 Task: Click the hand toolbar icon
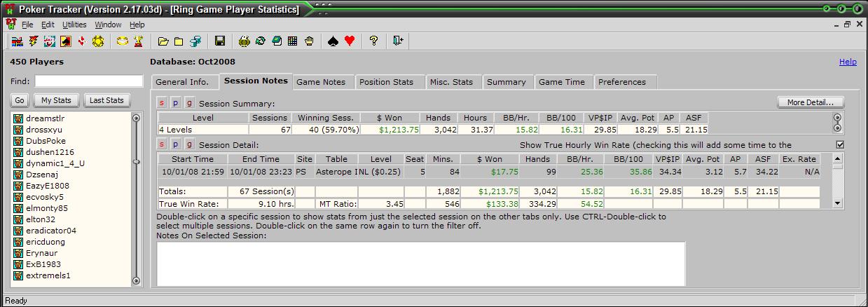309,41
